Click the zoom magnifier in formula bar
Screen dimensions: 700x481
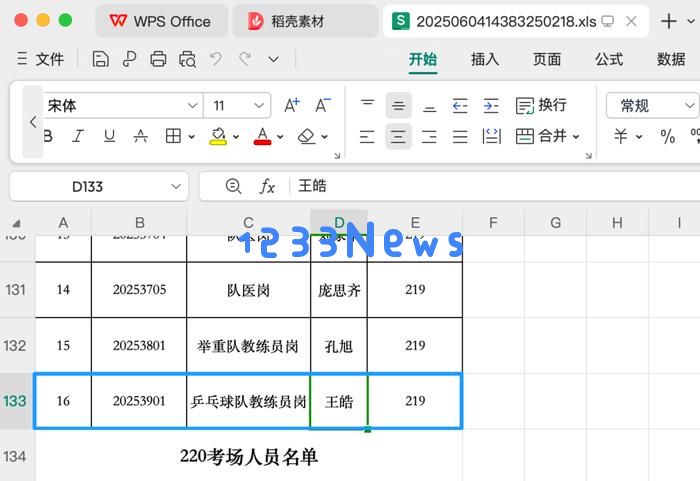(233, 186)
